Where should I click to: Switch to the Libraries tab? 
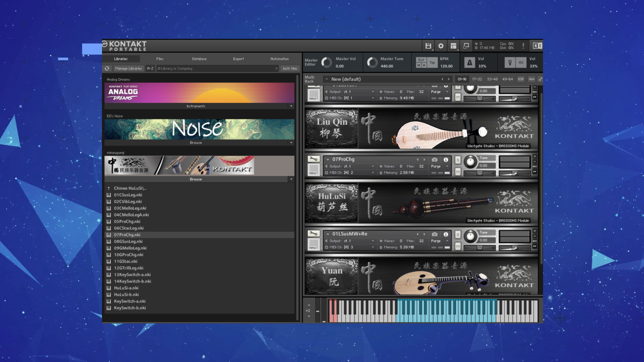pos(121,59)
